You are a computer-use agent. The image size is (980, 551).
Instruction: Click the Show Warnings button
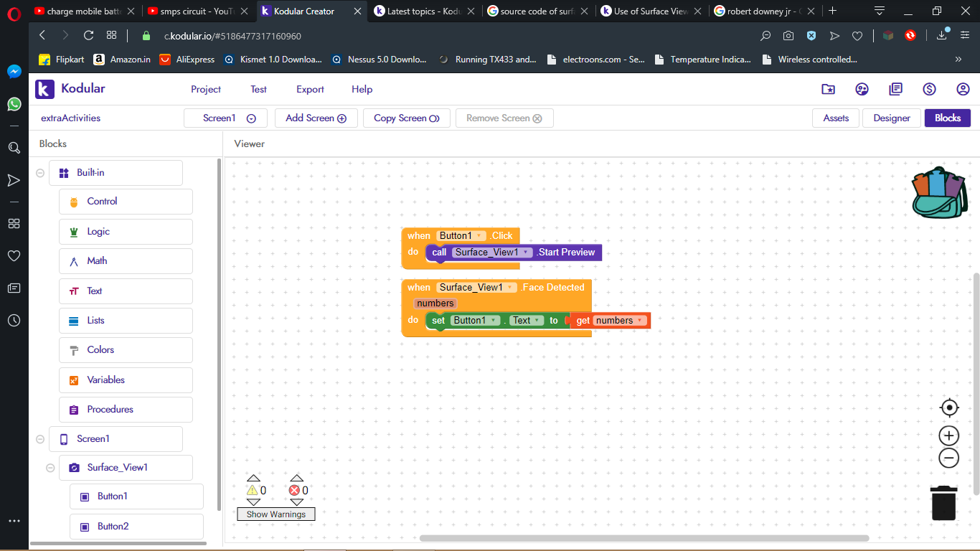(276, 514)
